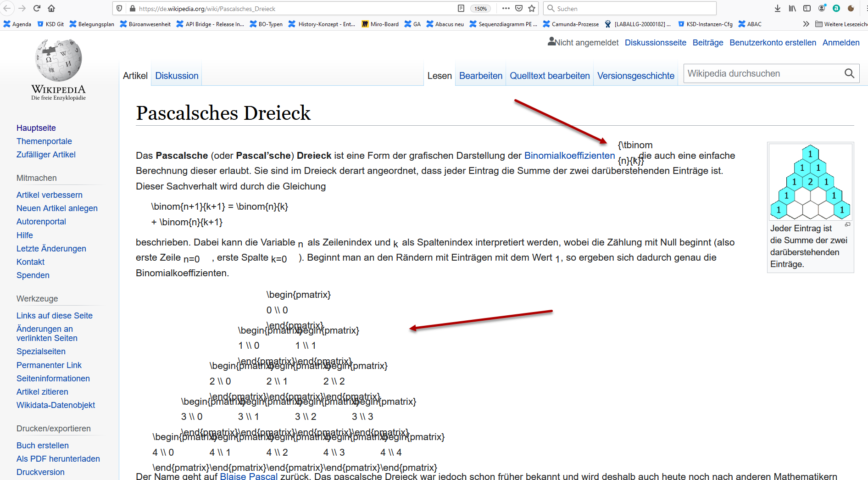Show more bookmarks via chevron

pos(806,24)
